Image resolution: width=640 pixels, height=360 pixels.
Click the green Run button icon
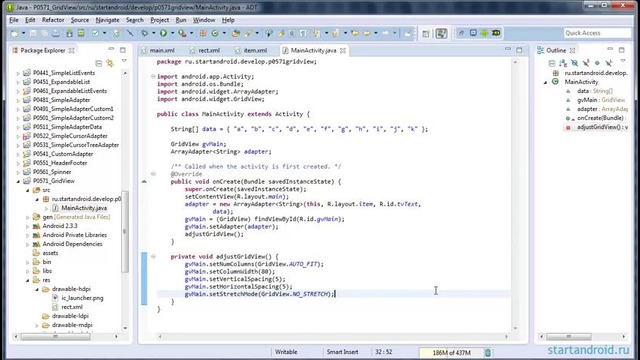[163, 33]
